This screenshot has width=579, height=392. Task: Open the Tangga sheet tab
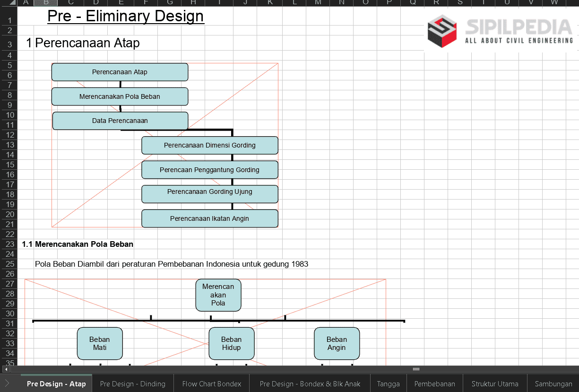tap(388, 384)
